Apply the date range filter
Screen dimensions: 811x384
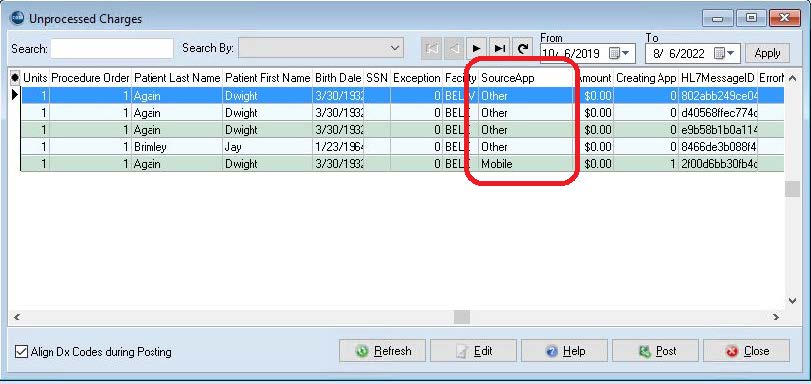tap(767, 53)
